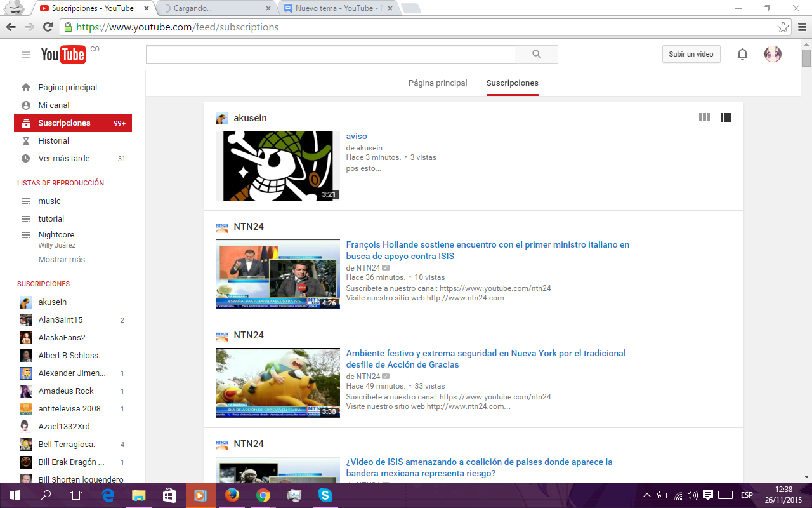Reload the page
Viewport: 812px width, 508px height.
click(48, 27)
